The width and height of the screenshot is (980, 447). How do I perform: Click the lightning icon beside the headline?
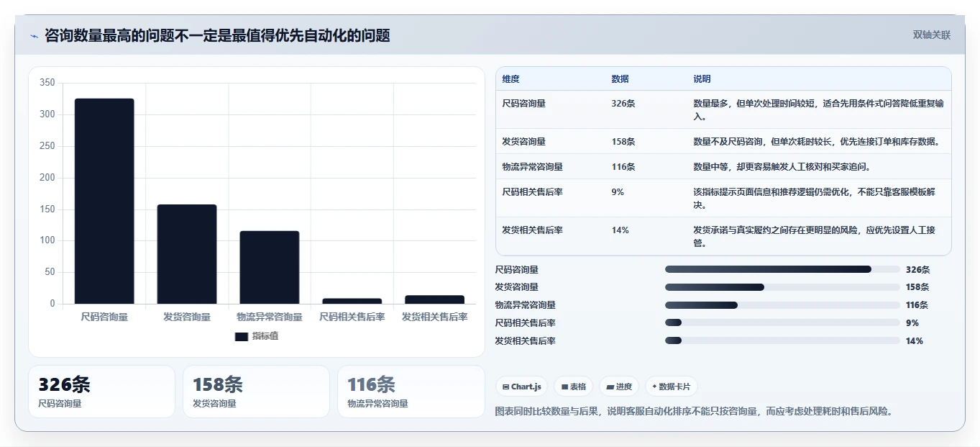tap(35, 36)
